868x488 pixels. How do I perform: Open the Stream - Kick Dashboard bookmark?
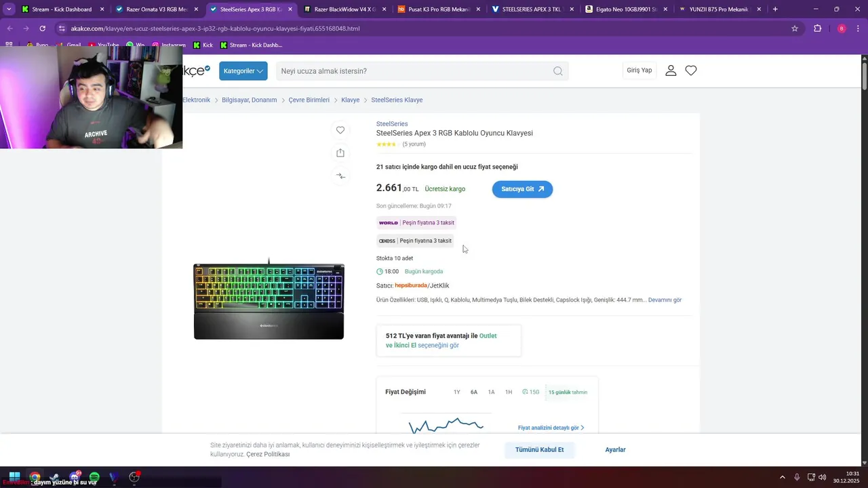(250, 45)
